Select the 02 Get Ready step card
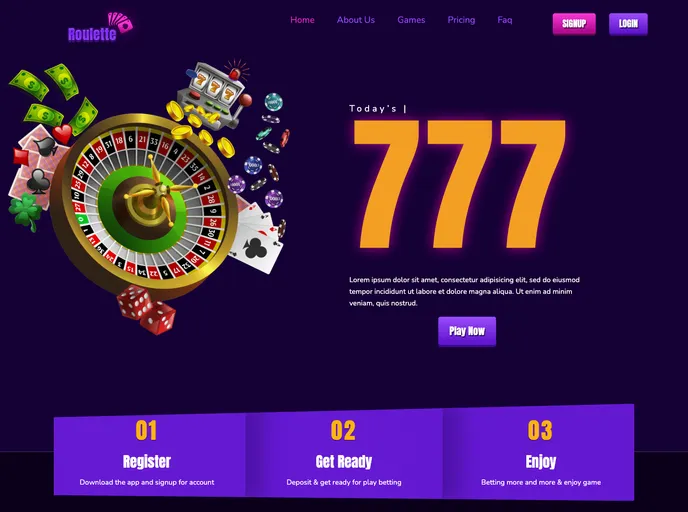688x512 pixels. tap(344, 453)
